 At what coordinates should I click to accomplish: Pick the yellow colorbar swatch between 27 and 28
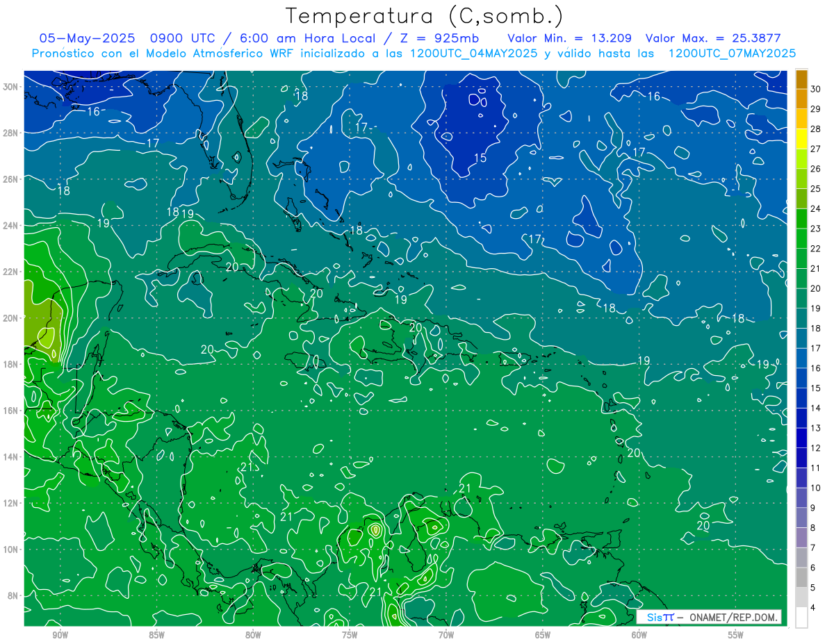(x=801, y=139)
